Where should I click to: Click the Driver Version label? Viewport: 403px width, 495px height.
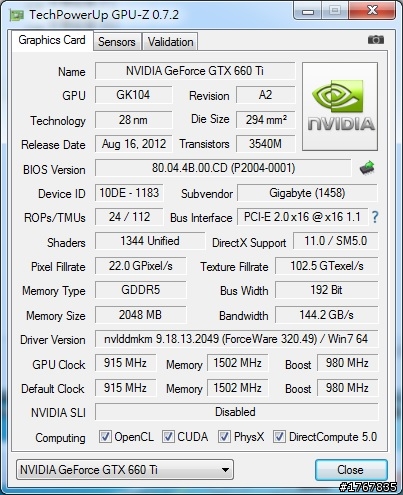click(x=53, y=340)
